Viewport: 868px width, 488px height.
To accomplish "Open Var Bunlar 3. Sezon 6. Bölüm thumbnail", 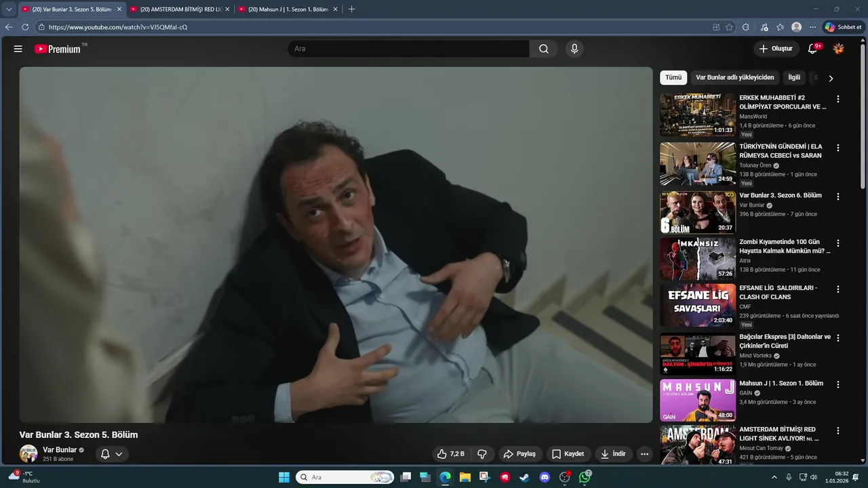I will pos(698,213).
